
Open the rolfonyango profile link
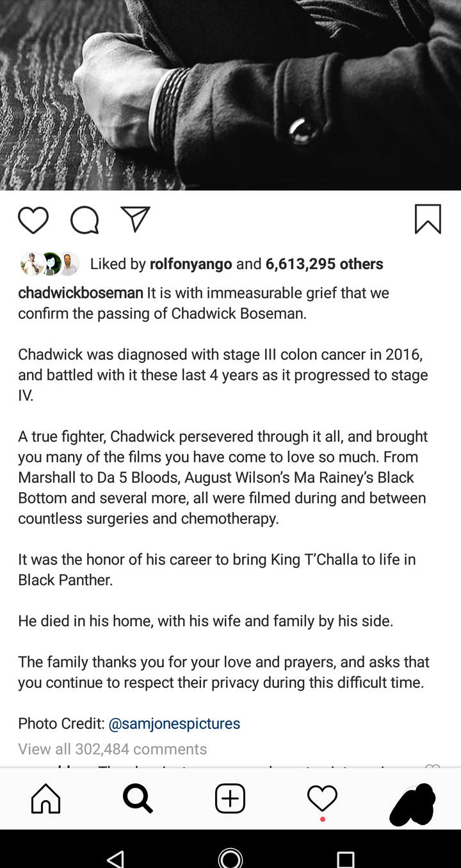pos(191,264)
